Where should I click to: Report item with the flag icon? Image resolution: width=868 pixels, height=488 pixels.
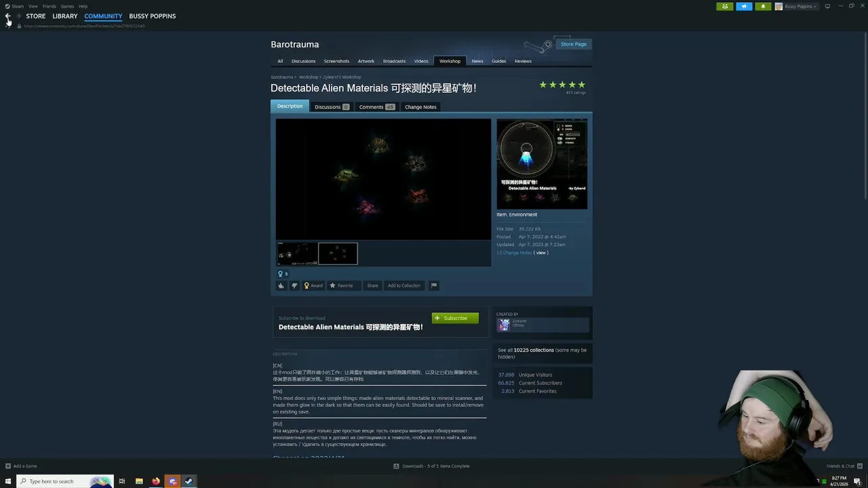[434, 285]
